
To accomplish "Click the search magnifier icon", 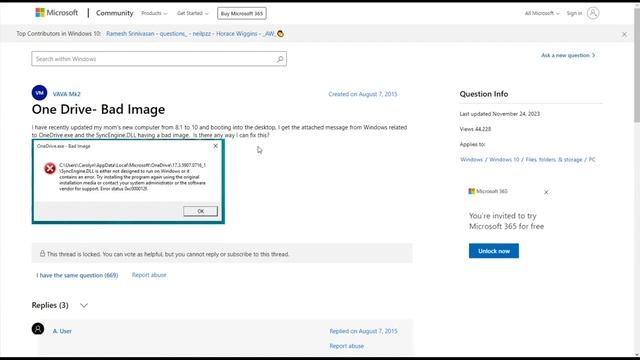I will (280, 59).
